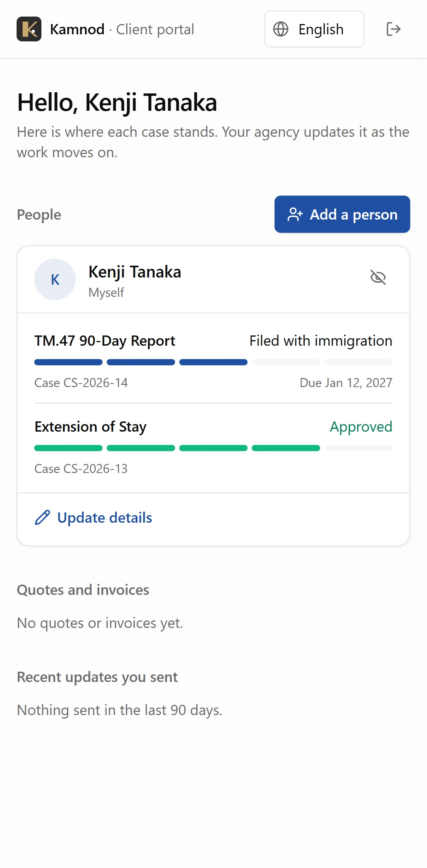Viewport: 427px width, 868px height.
Task: Click the globe icon in language selector
Action: click(281, 29)
